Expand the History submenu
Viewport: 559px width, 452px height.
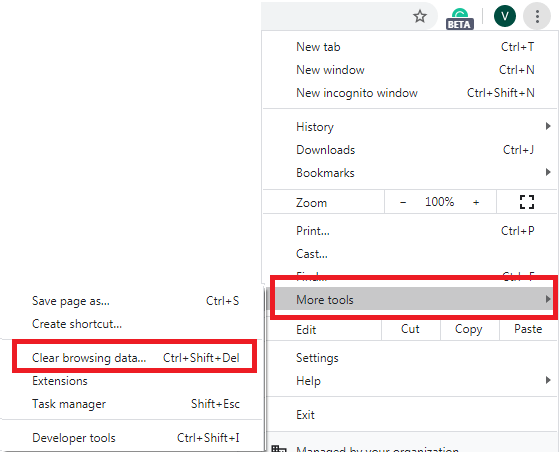(411, 127)
